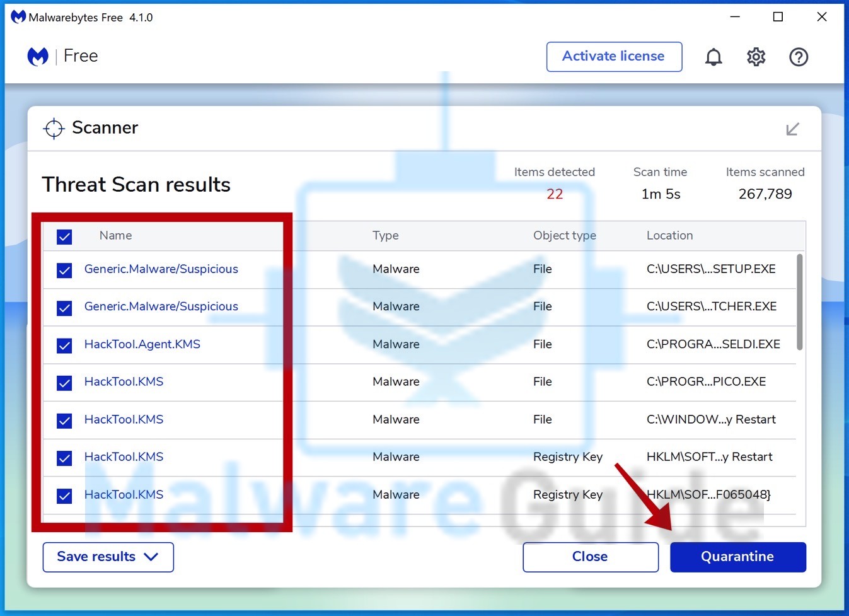
Task: Open the notifications bell
Action: (713, 57)
